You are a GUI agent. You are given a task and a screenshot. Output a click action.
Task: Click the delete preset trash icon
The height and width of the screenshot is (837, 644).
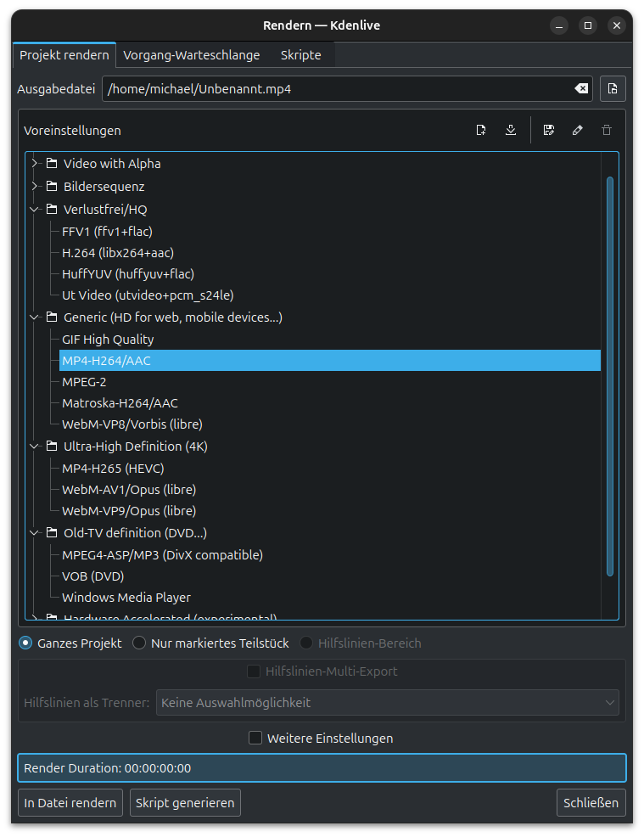pos(607,131)
